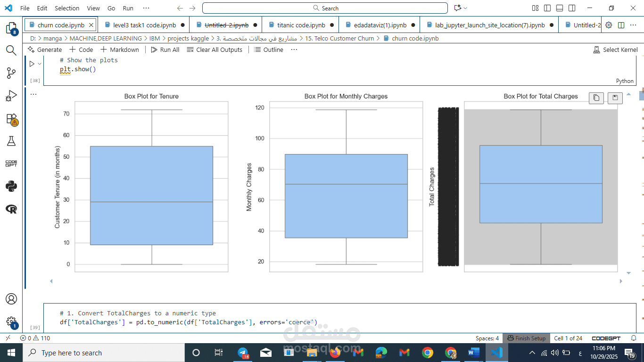The width and height of the screenshot is (644, 362).
Task: Open the Edit menu
Action: coord(42,8)
